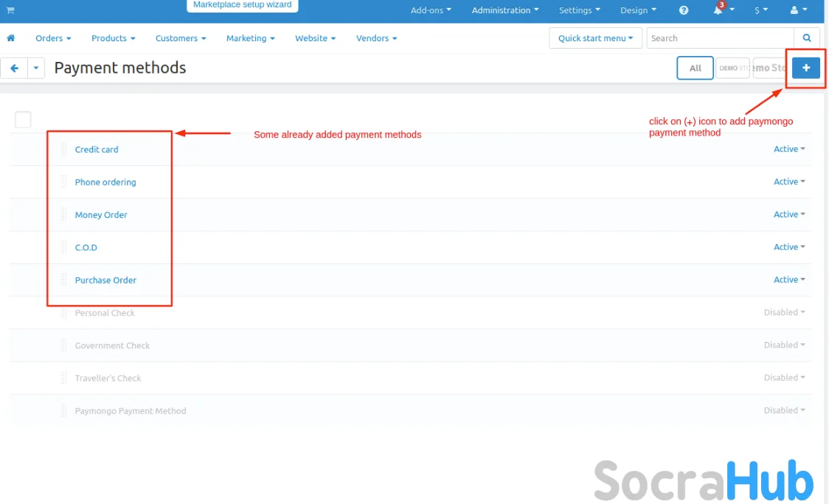Click into the Search input field

(720, 38)
